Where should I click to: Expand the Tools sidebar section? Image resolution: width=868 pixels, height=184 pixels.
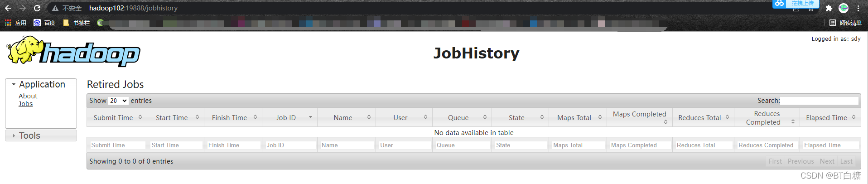coord(41,136)
